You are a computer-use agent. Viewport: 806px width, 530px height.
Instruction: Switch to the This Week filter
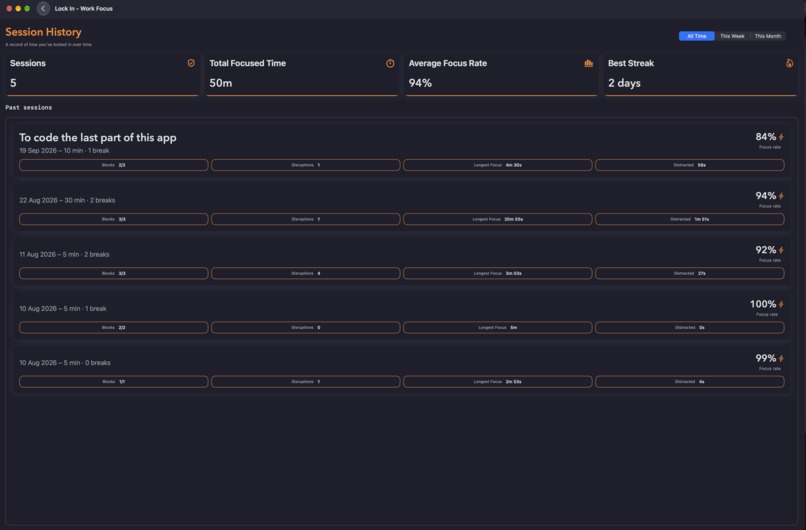tap(732, 36)
